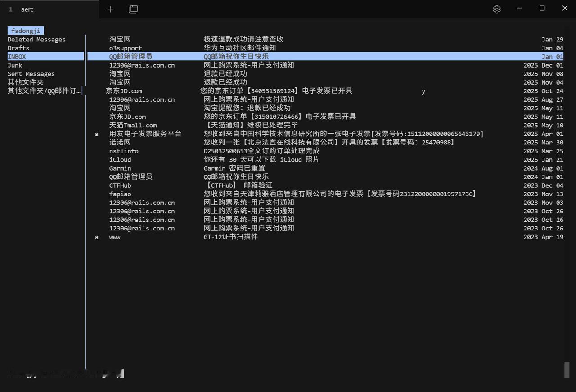Select the Junk folder

tap(14, 65)
